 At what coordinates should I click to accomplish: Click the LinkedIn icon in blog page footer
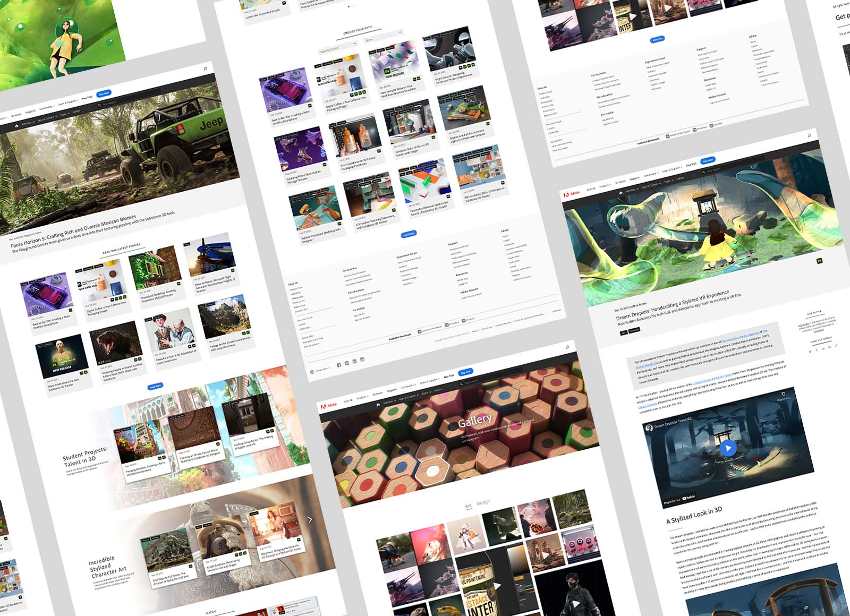click(x=354, y=361)
